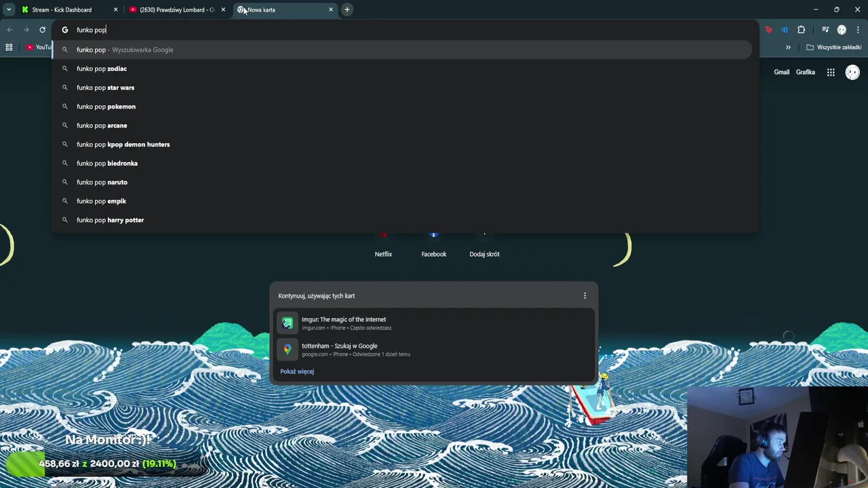Click the Google G icon in address bar

coord(65,30)
